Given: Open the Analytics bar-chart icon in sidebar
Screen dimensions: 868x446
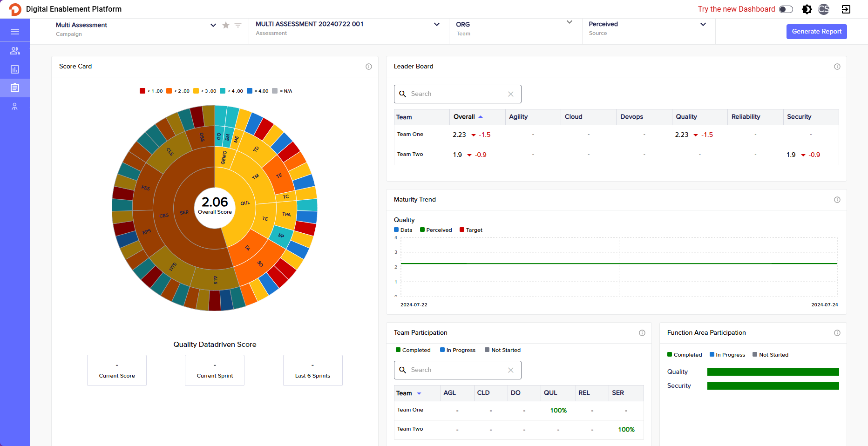Looking at the screenshot, I should [x=15, y=69].
